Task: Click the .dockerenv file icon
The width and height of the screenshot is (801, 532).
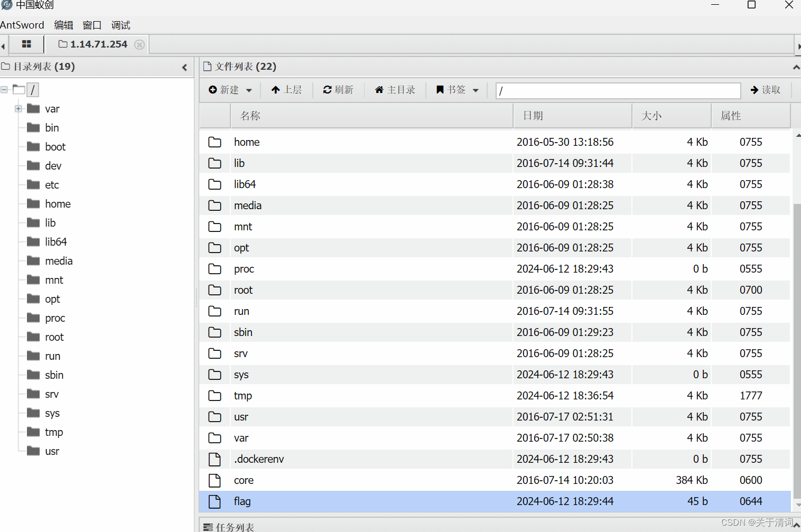Action: point(215,459)
